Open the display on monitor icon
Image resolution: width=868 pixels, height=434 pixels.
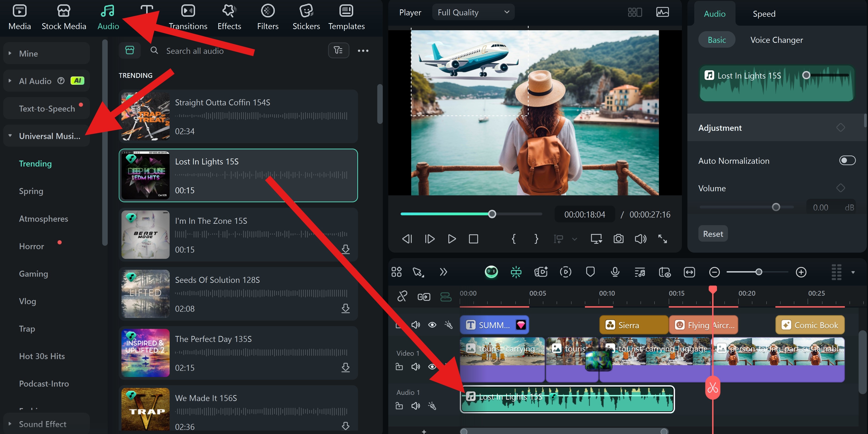coord(596,239)
